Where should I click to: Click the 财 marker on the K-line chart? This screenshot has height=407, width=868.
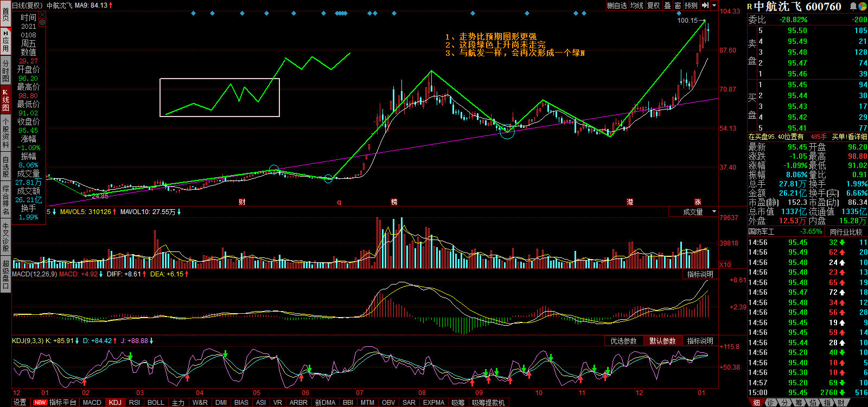tap(242, 202)
